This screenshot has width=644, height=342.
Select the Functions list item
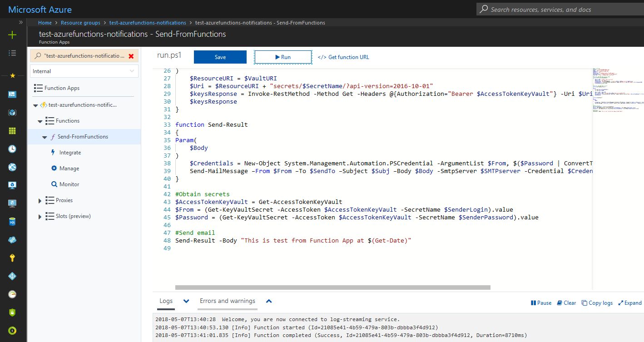68,121
